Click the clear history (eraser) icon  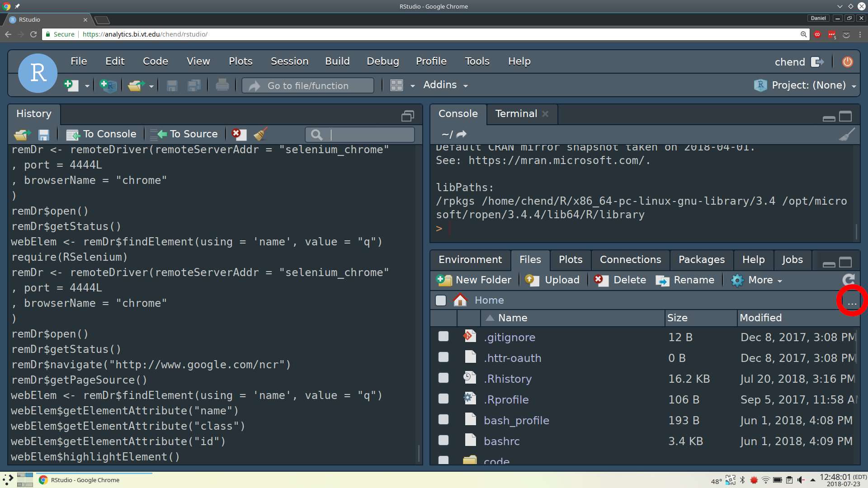[261, 133]
